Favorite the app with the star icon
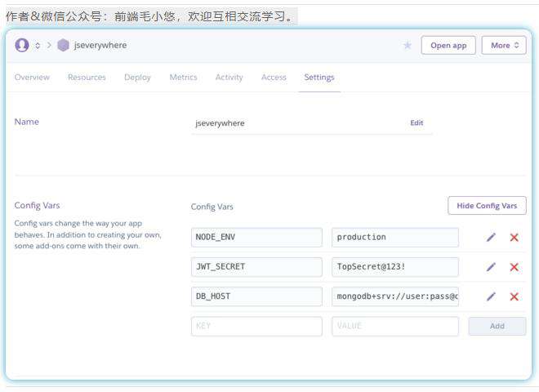The image size is (539, 392). coord(408,45)
